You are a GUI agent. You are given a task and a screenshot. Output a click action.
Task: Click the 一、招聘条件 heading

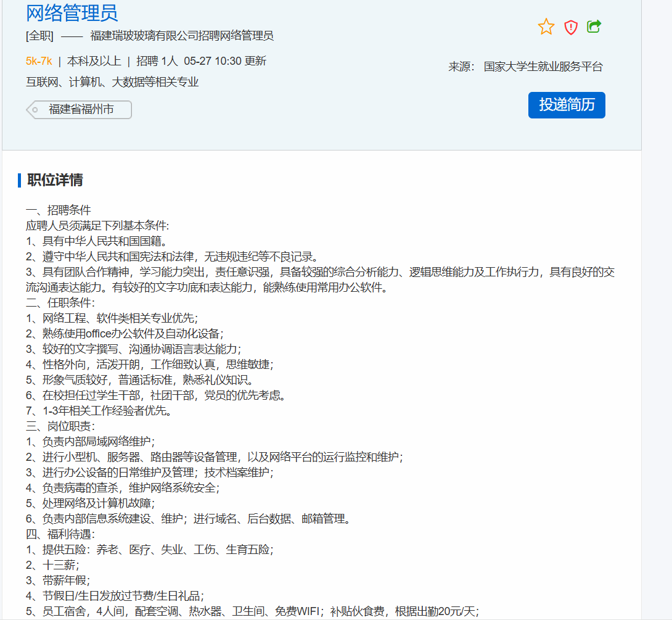click(59, 210)
